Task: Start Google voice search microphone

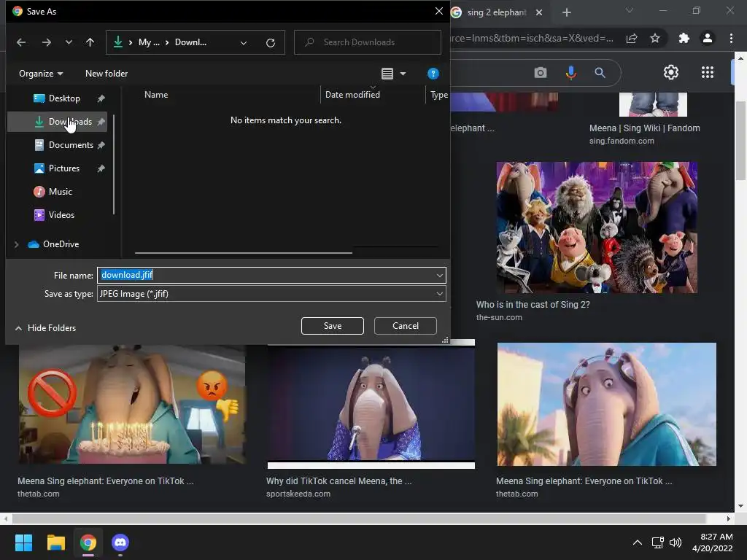Action: point(570,73)
